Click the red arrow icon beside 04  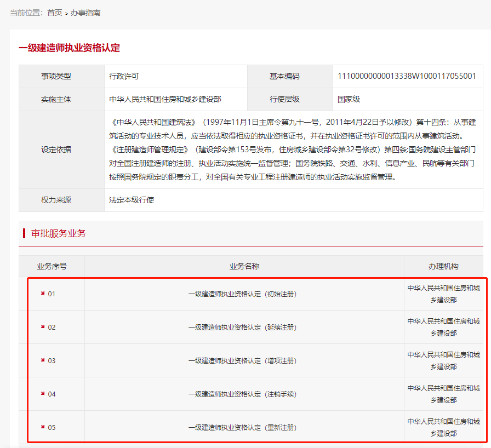(43, 394)
